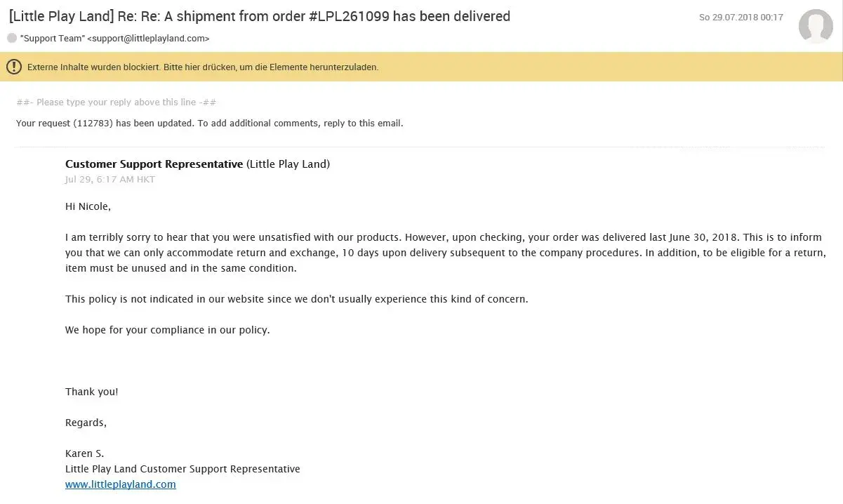Click the sender avatar profile picture

pos(816,26)
